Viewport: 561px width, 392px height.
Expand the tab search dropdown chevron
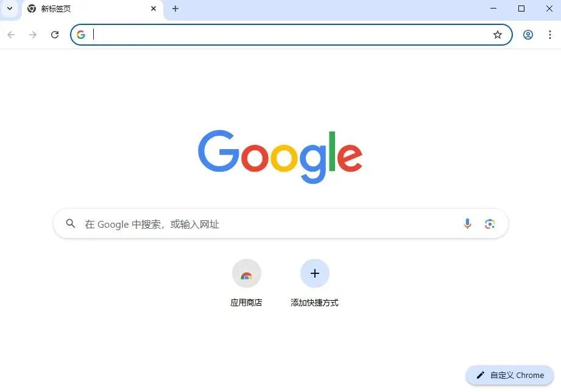coord(10,9)
